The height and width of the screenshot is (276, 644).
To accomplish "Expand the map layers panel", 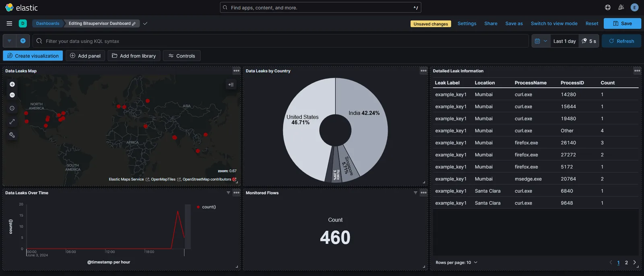I will [x=231, y=84].
